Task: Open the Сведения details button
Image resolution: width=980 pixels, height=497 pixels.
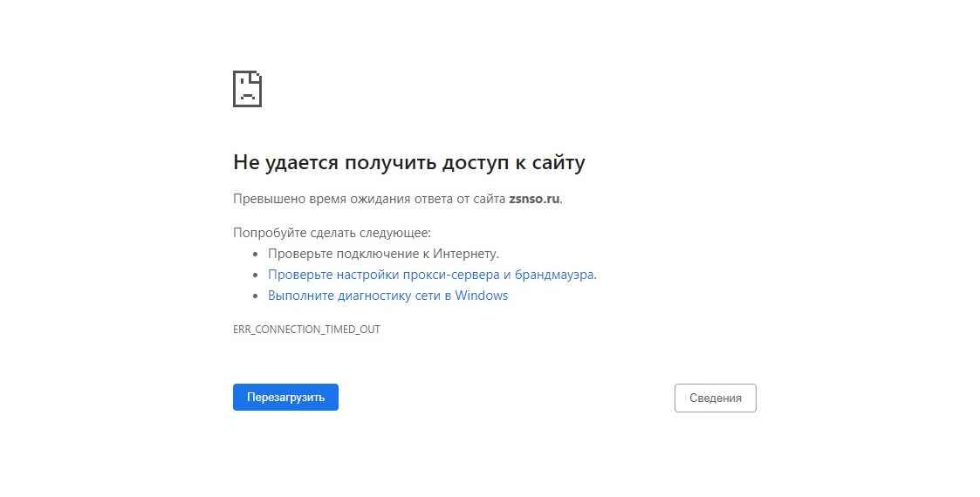Action: pos(715,398)
